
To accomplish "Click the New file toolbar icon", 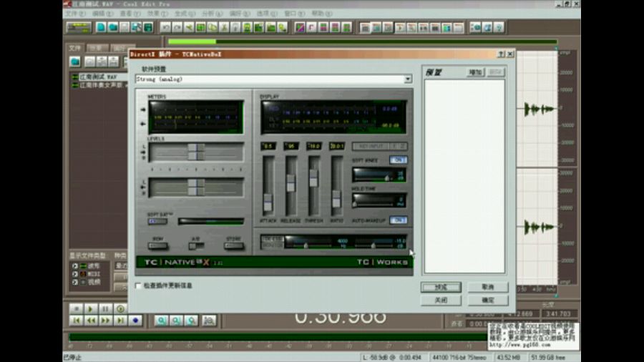I will (x=101, y=27).
